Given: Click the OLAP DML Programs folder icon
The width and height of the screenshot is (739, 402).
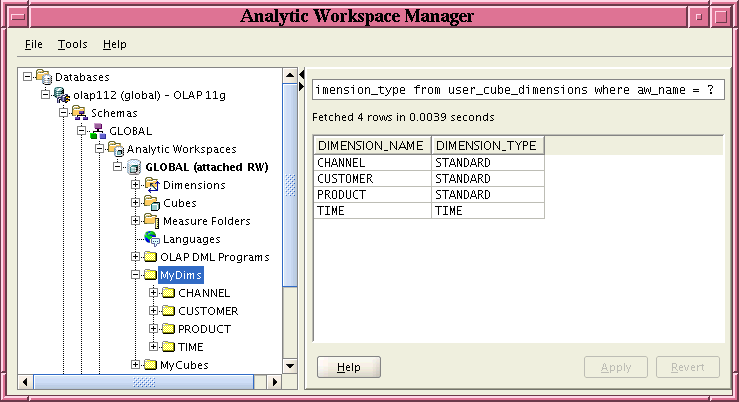Looking at the screenshot, I should click(x=152, y=257).
